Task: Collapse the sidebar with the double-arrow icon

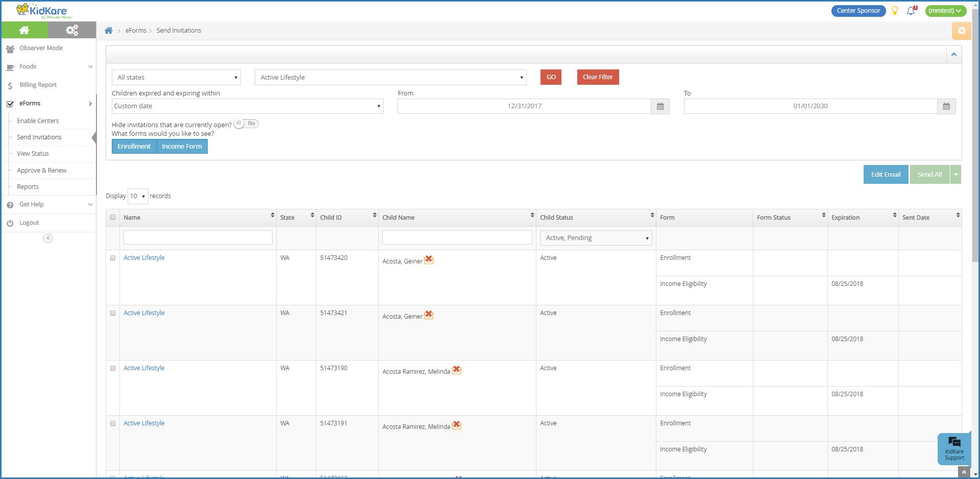Action: (x=48, y=238)
